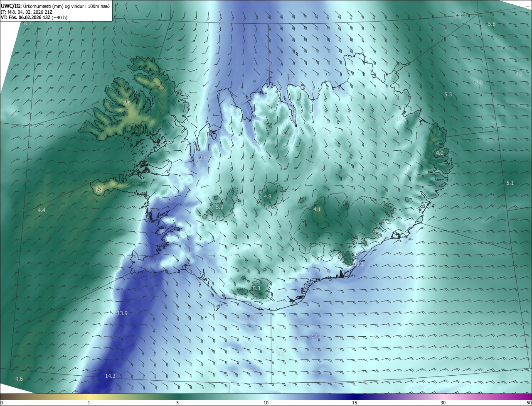
Task: Click the 14.3 precipitation value
Action: point(110,376)
